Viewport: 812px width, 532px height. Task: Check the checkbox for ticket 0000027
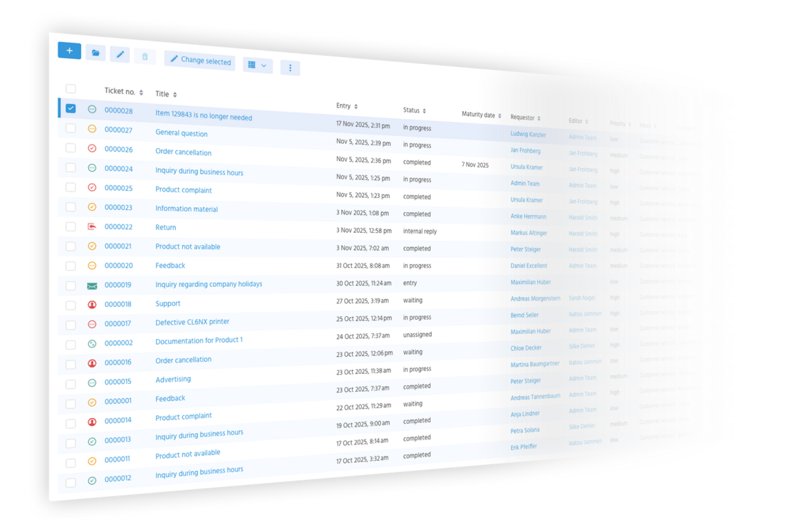tap(71, 128)
